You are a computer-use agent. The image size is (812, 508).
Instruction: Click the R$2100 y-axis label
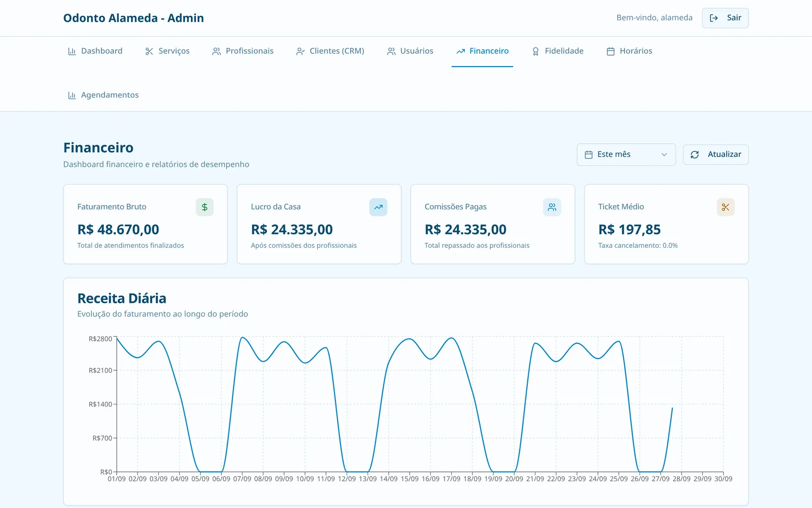pyautogui.click(x=100, y=370)
